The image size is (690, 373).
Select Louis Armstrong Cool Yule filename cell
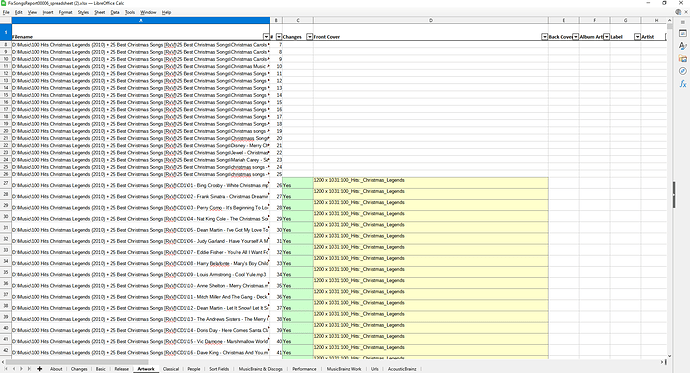pyautogui.click(x=141, y=272)
